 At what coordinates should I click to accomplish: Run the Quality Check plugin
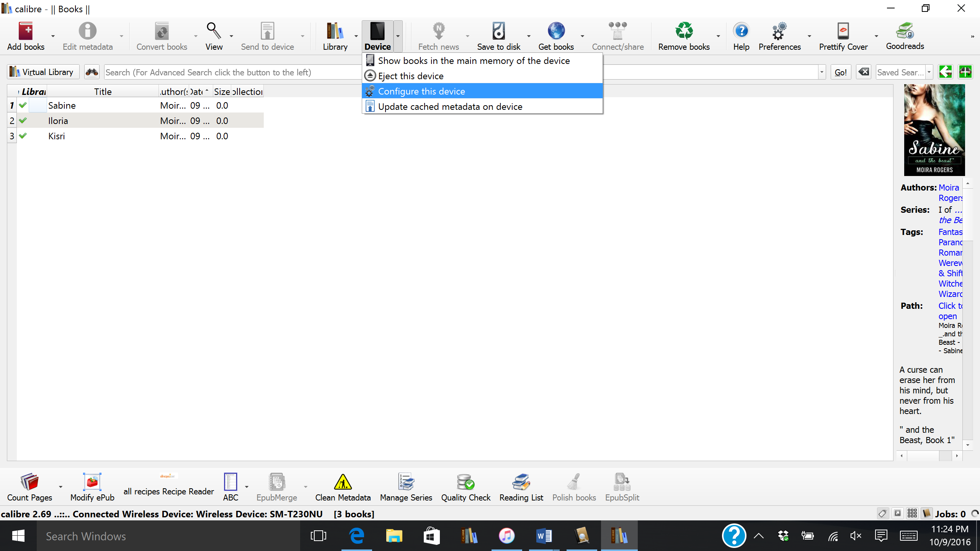click(x=465, y=482)
